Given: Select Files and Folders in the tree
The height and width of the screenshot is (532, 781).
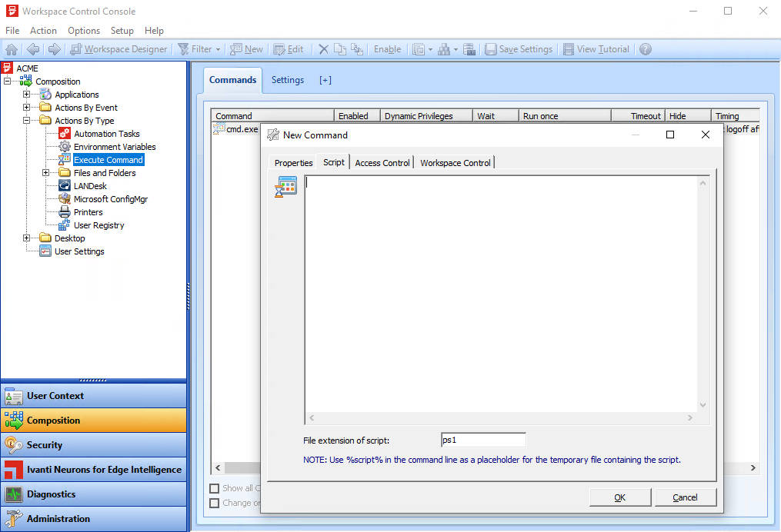Looking at the screenshot, I should point(105,173).
